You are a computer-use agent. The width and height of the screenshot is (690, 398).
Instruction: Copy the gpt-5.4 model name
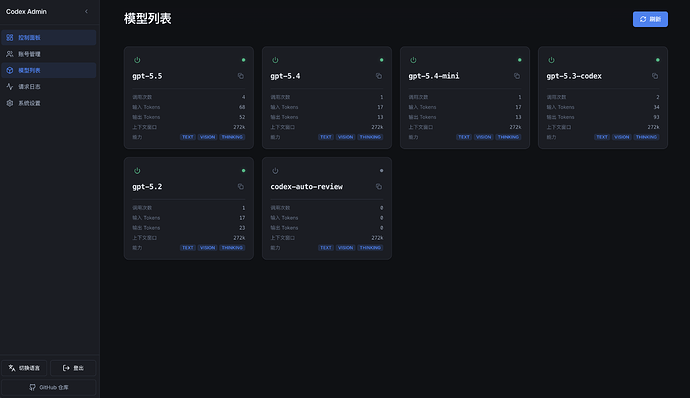tap(379, 76)
